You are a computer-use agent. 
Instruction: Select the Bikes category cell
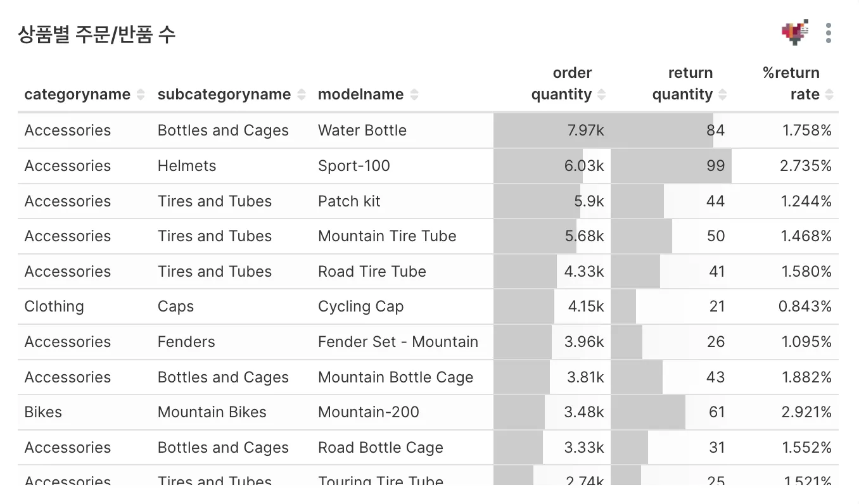[x=43, y=412]
